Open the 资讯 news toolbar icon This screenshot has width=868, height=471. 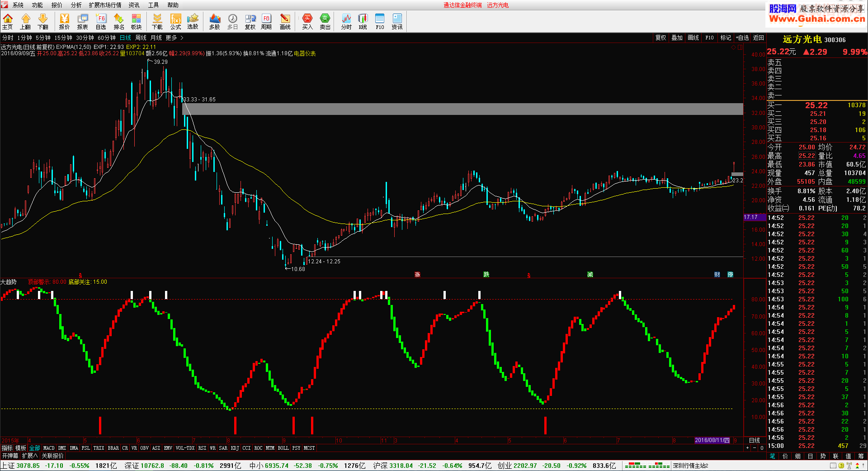397,21
